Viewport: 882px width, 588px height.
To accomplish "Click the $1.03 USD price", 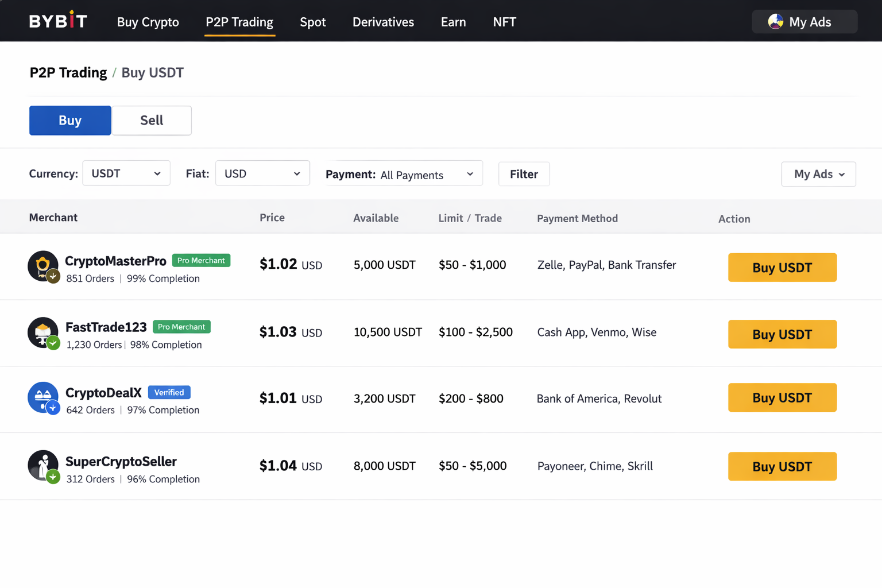I will [291, 332].
